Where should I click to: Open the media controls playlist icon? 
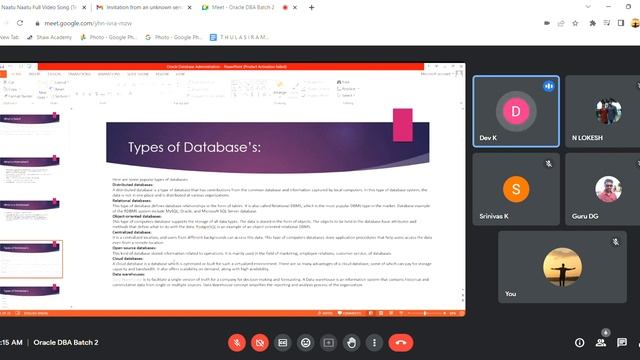[x=607, y=23]
